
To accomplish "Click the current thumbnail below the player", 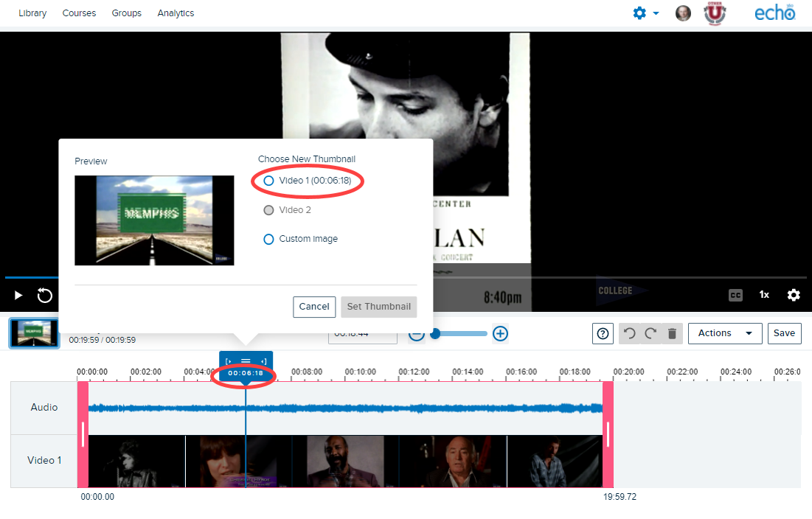I will point(34,333).
